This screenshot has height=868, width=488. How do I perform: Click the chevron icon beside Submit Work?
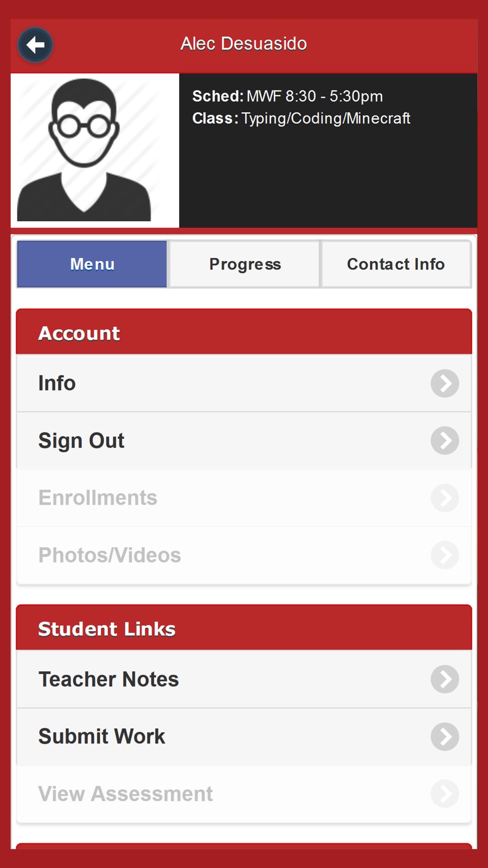tap(445, 736)
